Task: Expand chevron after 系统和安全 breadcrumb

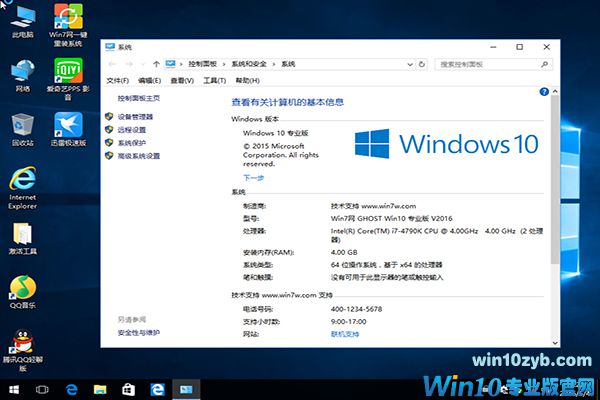Action: click(274, 64)
